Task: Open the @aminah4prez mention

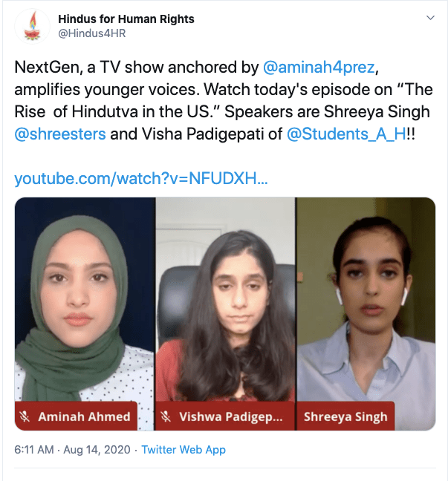Action: (319, 68)
